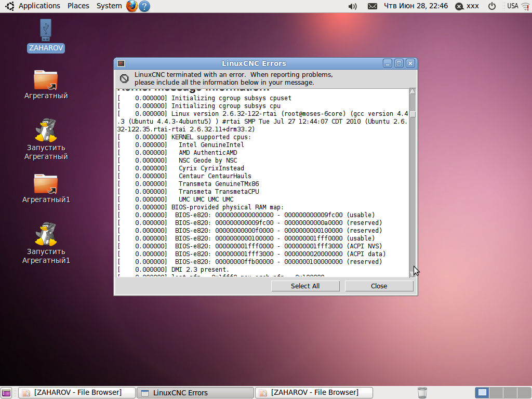Select the third workspace in switcher
Image resolution: width=532 pixels, height=399 pixels.
click(510, 393)
